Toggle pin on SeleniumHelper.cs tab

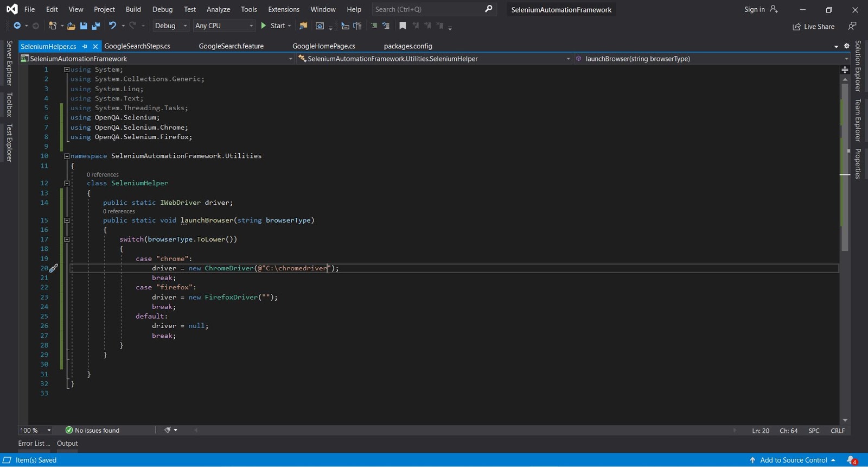coord(85,47)
